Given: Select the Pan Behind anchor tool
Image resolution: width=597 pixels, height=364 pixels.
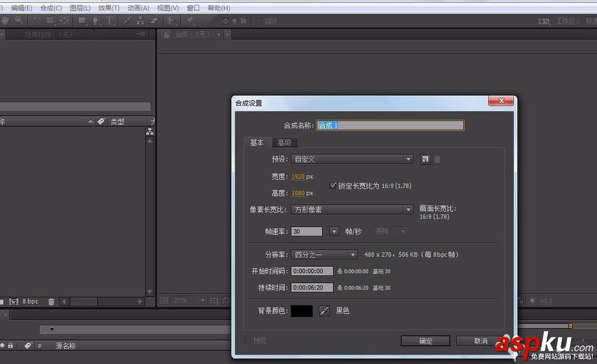Looking at the screenshot, I should [x=64, y=20].
